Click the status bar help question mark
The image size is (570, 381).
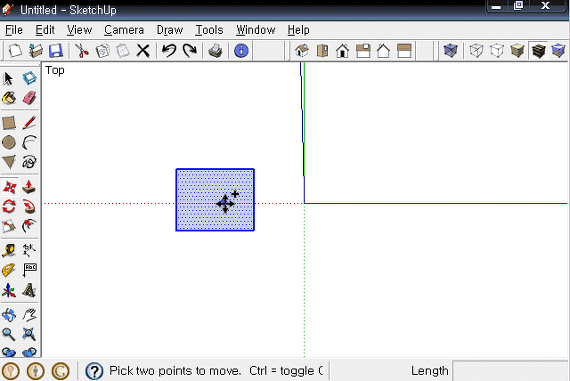(x=94, y=371)
